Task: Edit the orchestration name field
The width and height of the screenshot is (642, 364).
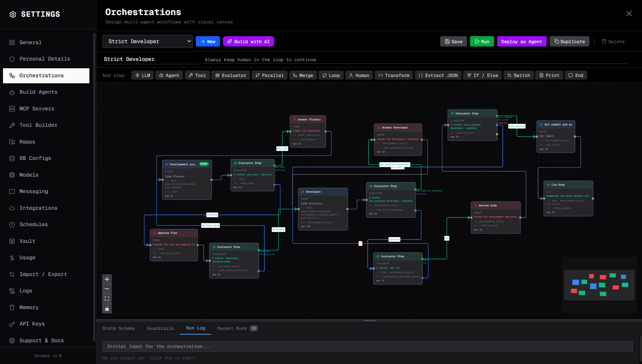Action: click(151, 59)
